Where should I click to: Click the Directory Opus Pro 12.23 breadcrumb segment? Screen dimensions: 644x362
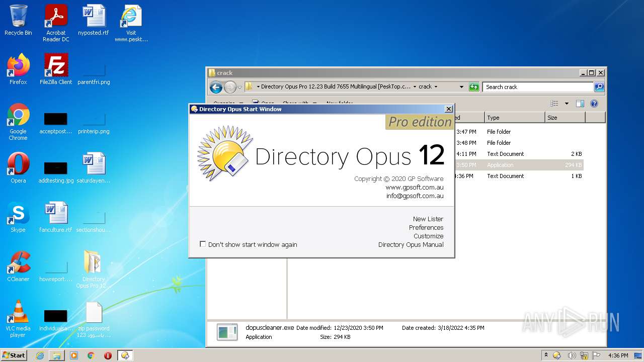point(336,86)
